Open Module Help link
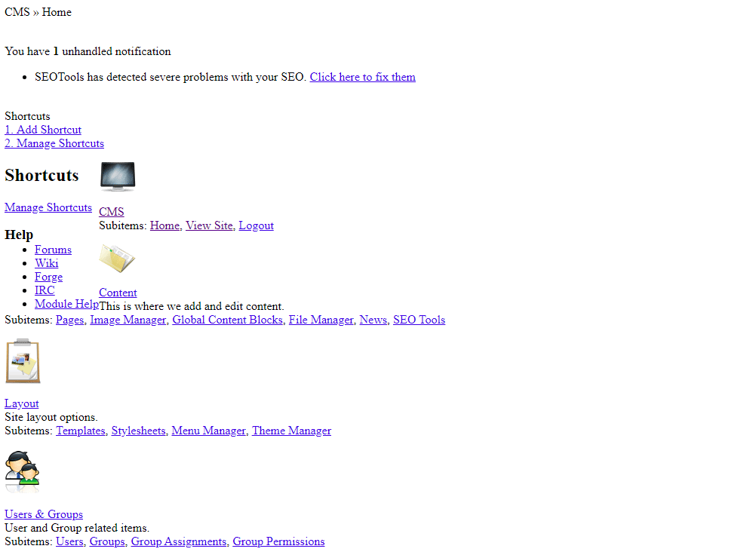 coord(66,304)
